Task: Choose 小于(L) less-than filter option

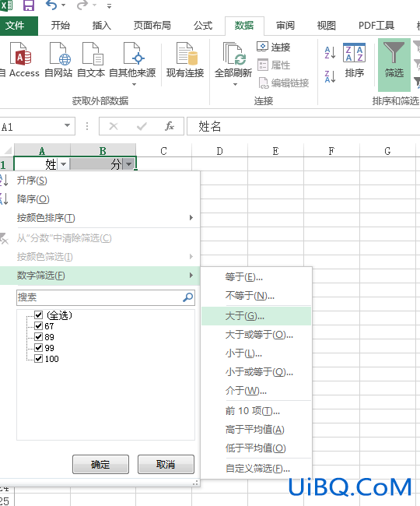Action: pyautogui.click(x=256, y=353)
